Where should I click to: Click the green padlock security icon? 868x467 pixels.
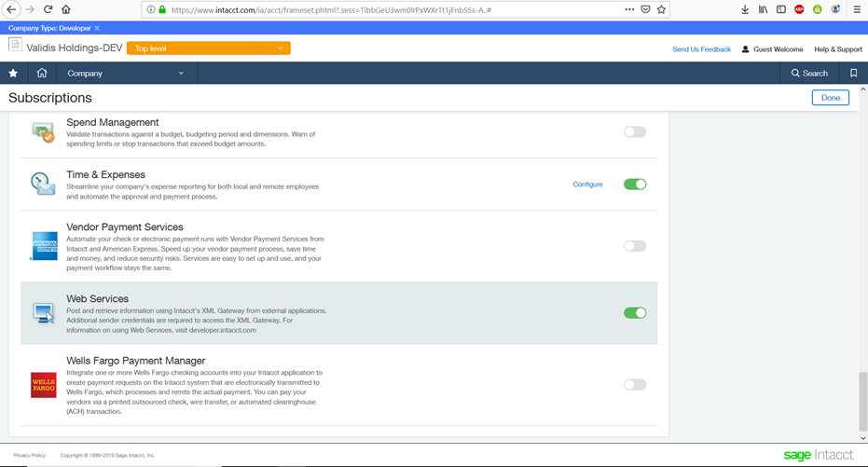coord(162,9)
